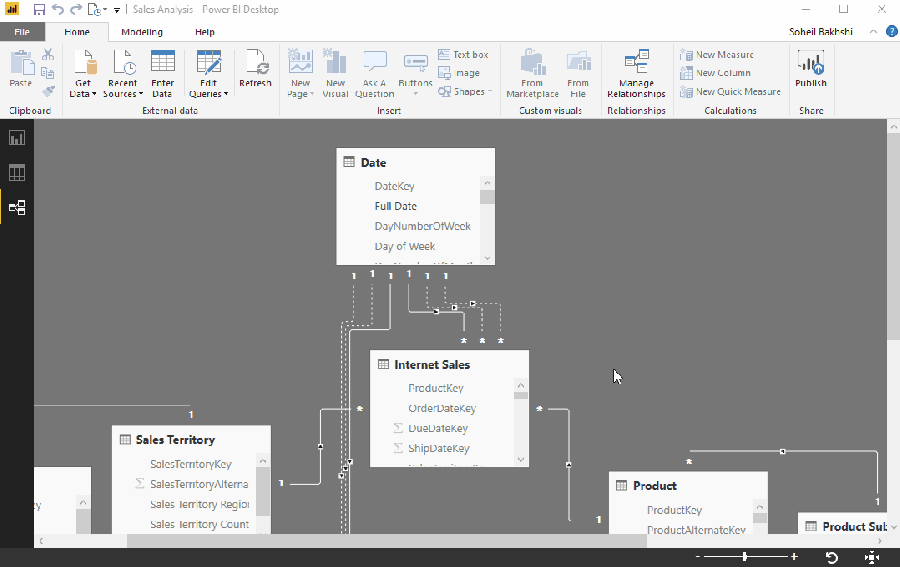The image size is (900, 567).
Task: Select the DueDateKey field
Action: 438,428
